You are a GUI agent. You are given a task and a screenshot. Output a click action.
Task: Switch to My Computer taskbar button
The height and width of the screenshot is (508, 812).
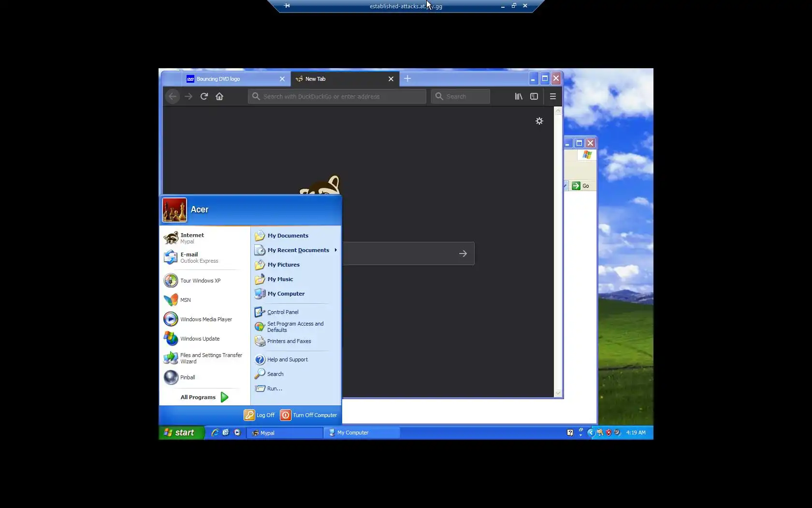(362, 433)
